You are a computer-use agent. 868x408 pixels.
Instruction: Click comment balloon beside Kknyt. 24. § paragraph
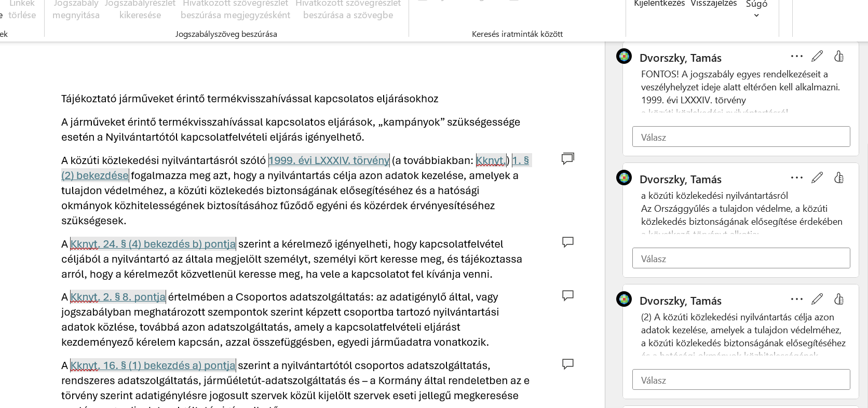tap(567, 242)
